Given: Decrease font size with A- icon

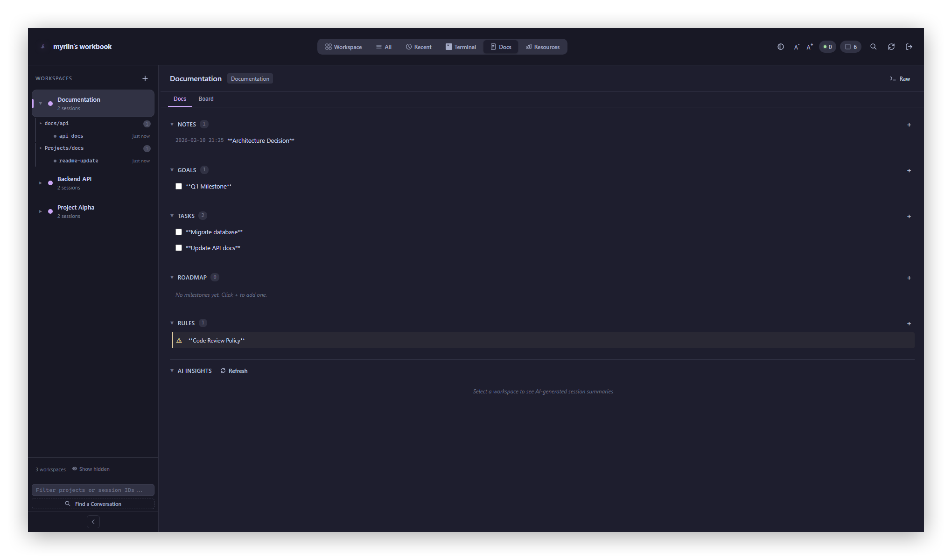Looking at the screenshot, I should 796,47.
